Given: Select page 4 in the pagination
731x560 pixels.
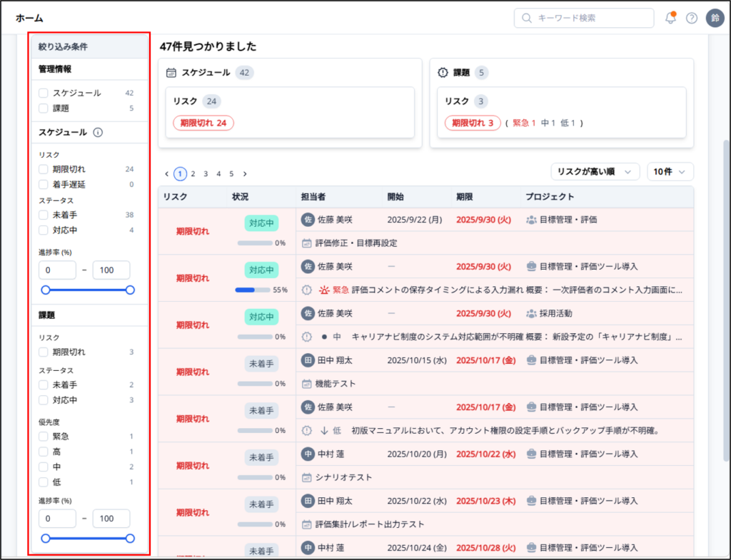Looking at the screenshot, I should tap(218, 174).
